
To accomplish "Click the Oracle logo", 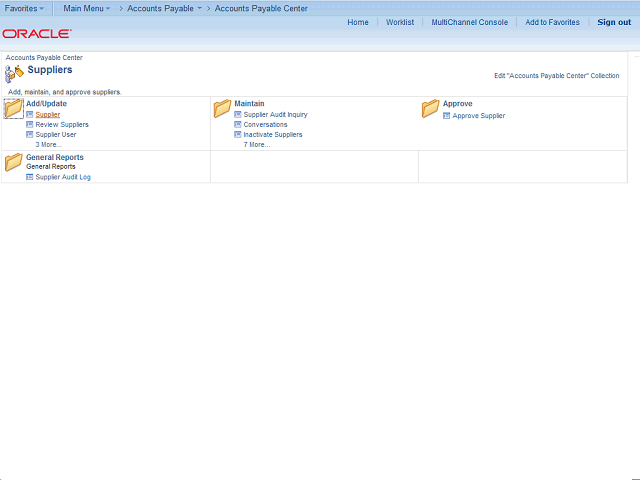I will click(37, 33).
